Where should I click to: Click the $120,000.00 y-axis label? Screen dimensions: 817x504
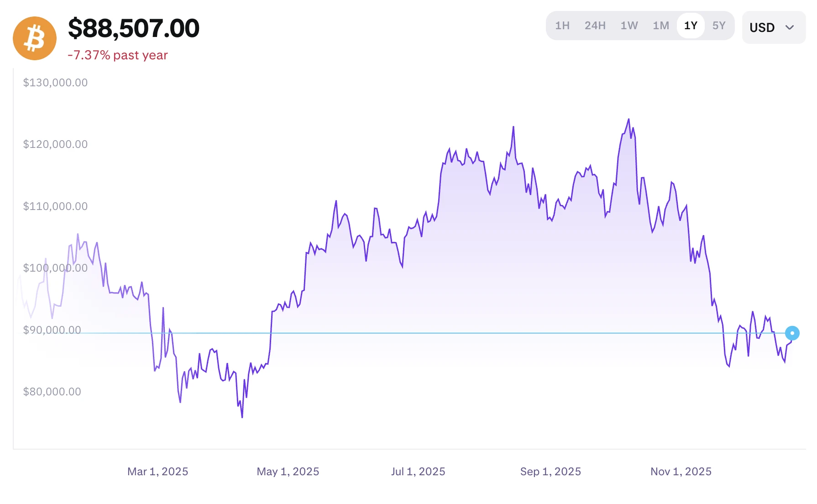pyautogui.click(x=55, y=144)
